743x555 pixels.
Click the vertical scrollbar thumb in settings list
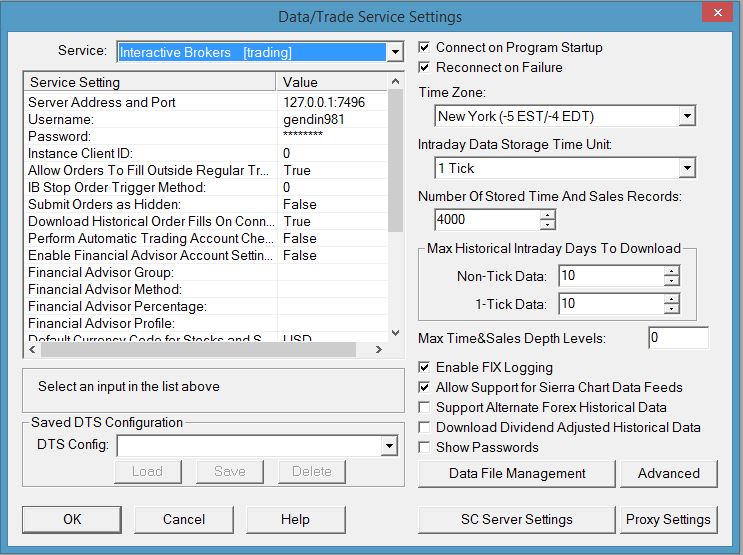point(395,161)
